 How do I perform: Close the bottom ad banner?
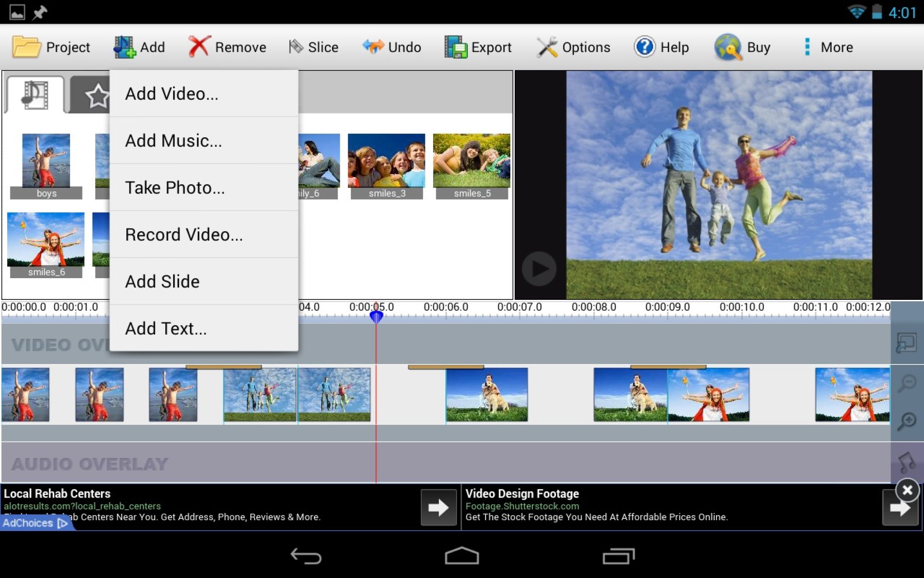pos(907,490)
